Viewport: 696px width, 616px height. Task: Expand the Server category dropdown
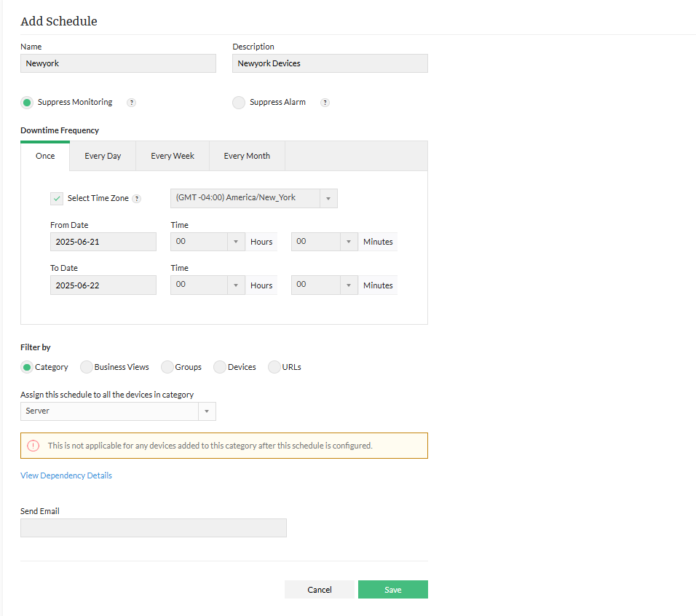coord(118,411)
